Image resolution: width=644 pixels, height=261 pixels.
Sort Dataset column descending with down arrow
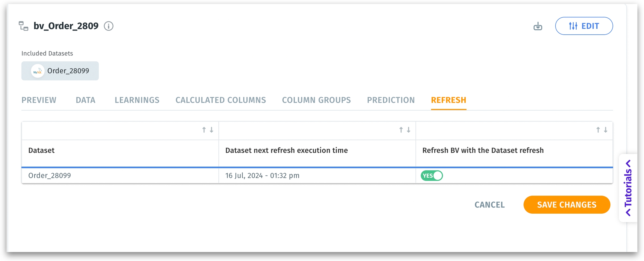tap(212, 130)
